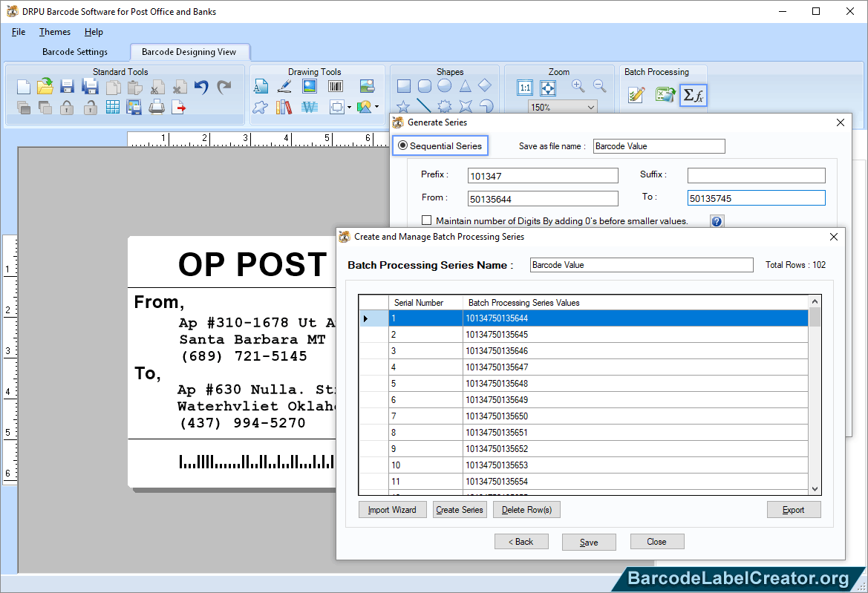The width and height of the screenshot is (868, 593).
Task: Select the WordArt tool
Action: click(310, 108)
